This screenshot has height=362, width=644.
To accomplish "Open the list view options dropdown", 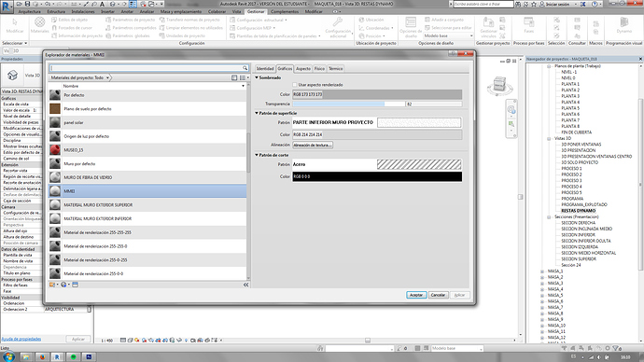I will pos(245,77).
